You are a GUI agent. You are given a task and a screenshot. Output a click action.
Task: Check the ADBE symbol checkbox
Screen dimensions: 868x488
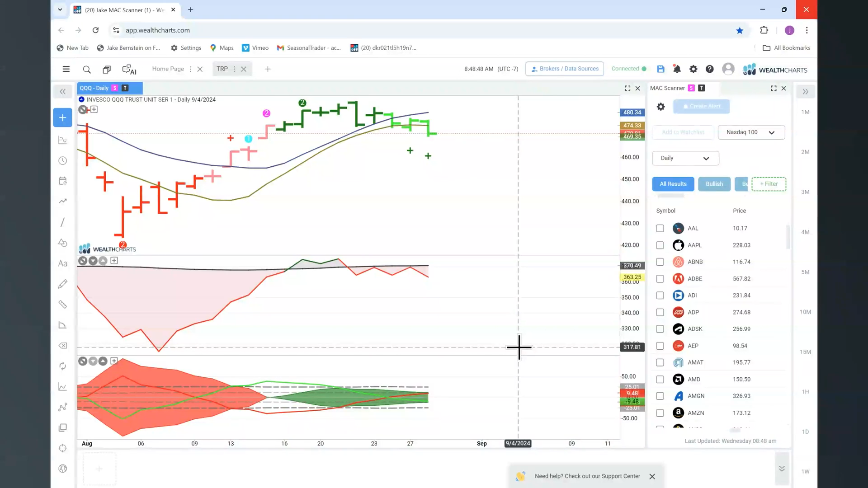tap(660, 279)
